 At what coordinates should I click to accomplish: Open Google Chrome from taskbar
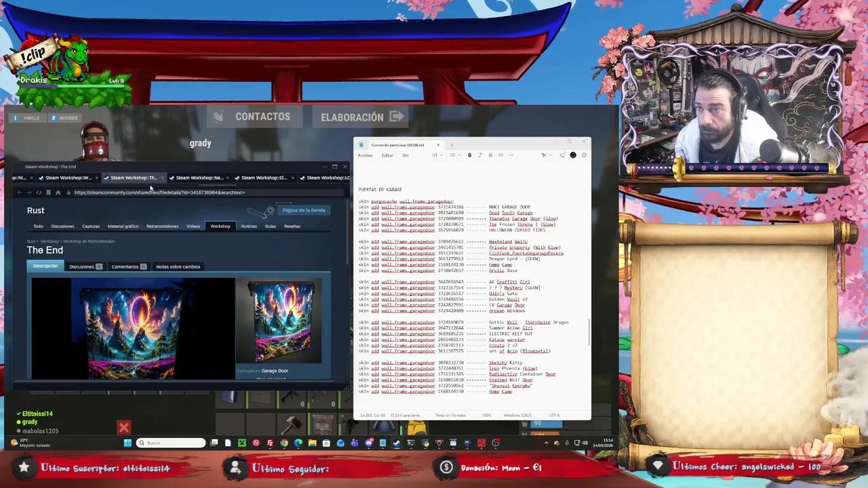click(x=283, y=443)
